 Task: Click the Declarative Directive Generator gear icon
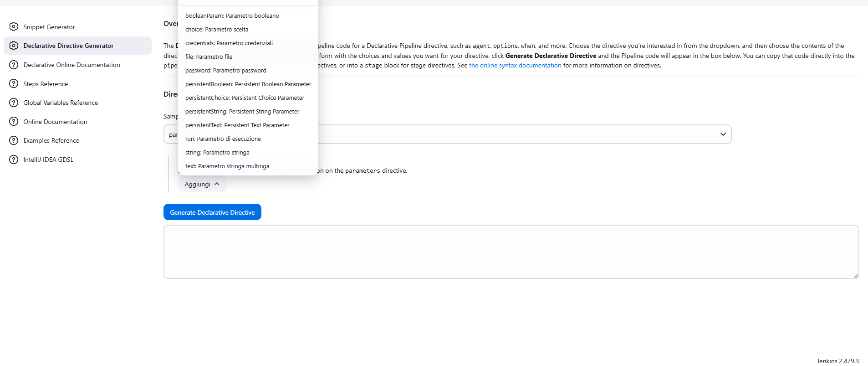point(14,46)
